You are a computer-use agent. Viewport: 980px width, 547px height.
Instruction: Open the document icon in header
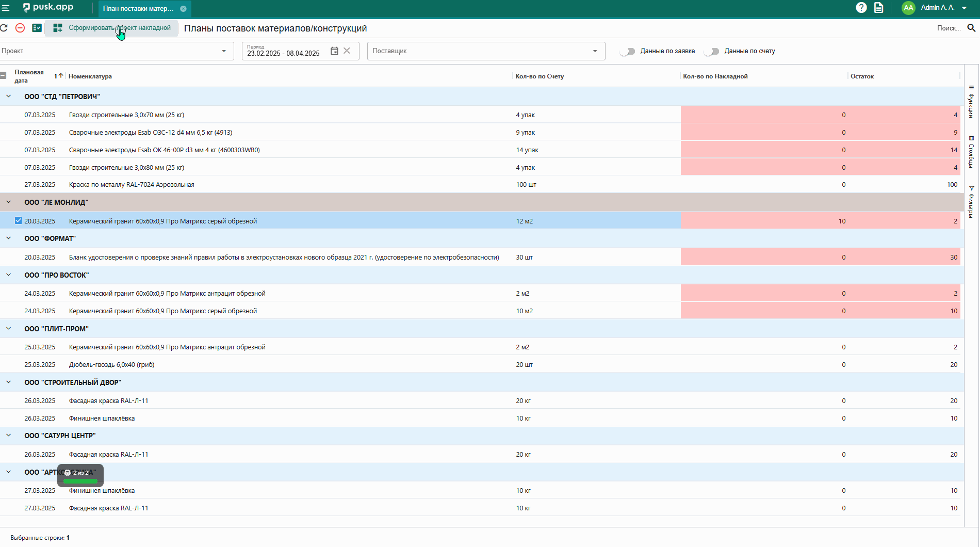(x=878, y=8)
